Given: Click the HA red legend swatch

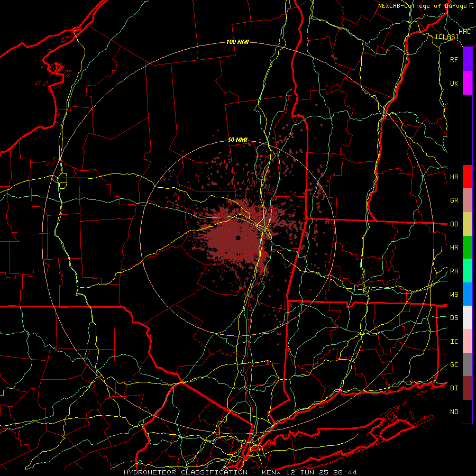Looking at the screenshot, I should point(467,177).
